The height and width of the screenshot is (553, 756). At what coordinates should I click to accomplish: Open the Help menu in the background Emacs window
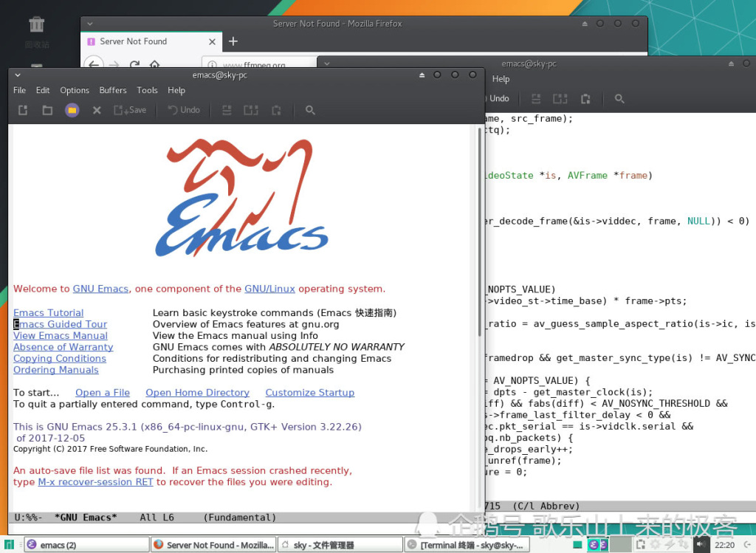[x=501, y=79]
